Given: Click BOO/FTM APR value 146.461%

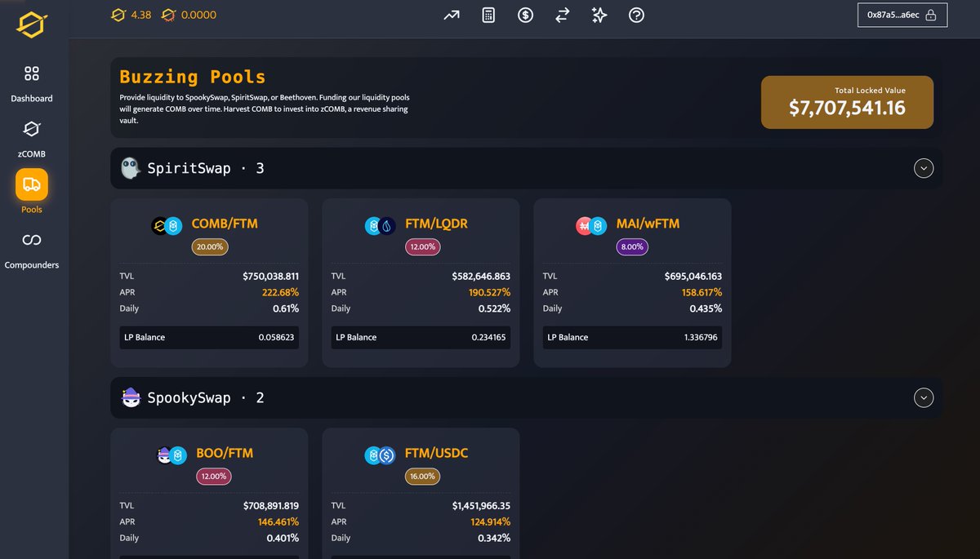Looking at the screenshot, I should (x=278, y=521).
